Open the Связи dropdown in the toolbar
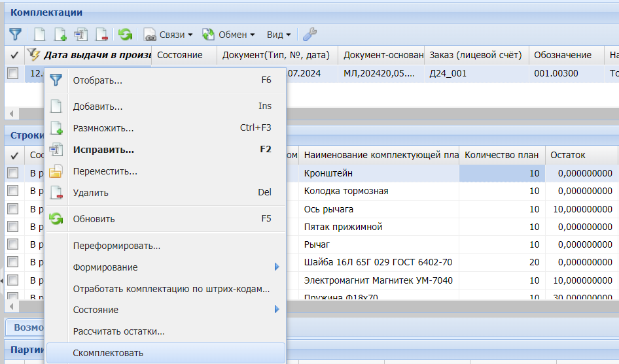619x364 pixels. tap(169, 34)
